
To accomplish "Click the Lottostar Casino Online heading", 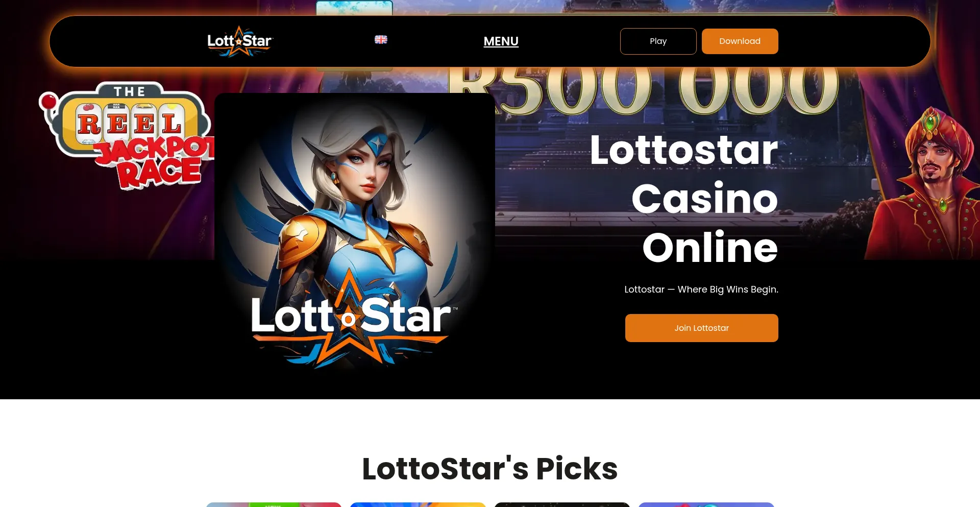I will (x=684, y=199).
